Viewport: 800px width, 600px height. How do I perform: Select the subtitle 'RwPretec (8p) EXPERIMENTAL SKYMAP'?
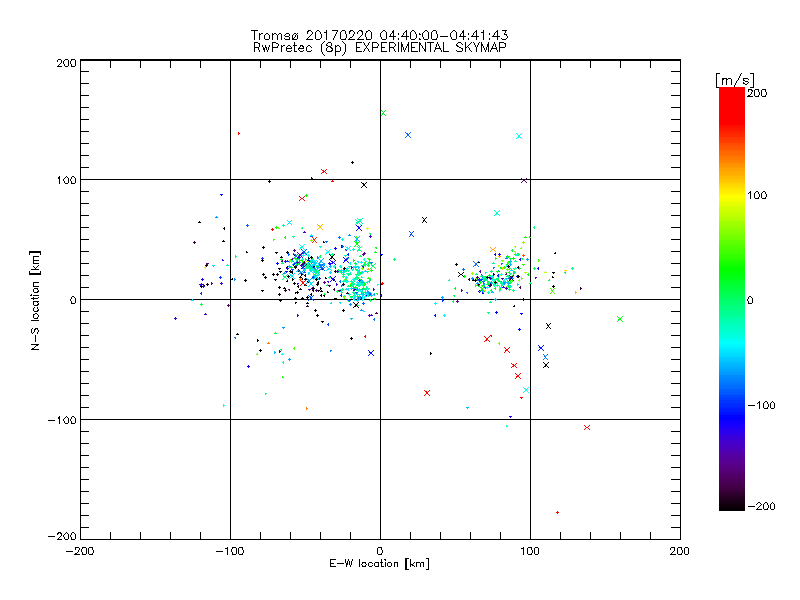(x=379, y=48)
